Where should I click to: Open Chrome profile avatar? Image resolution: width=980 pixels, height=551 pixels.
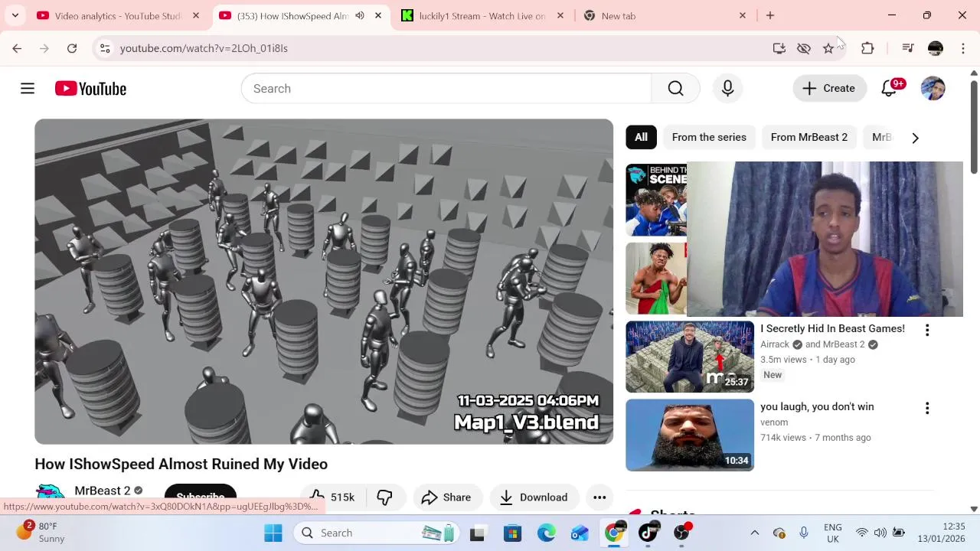(x=936, y=48)
